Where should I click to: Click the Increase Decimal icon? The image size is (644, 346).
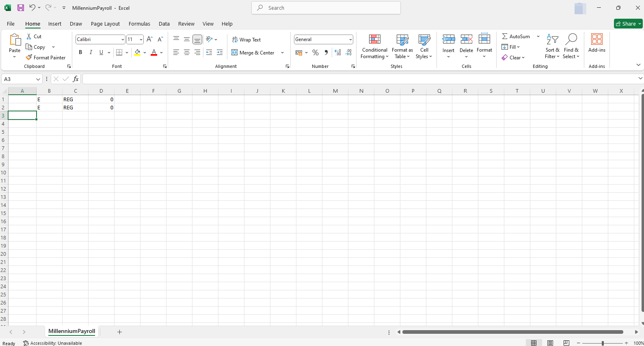[x=338, y=52]
